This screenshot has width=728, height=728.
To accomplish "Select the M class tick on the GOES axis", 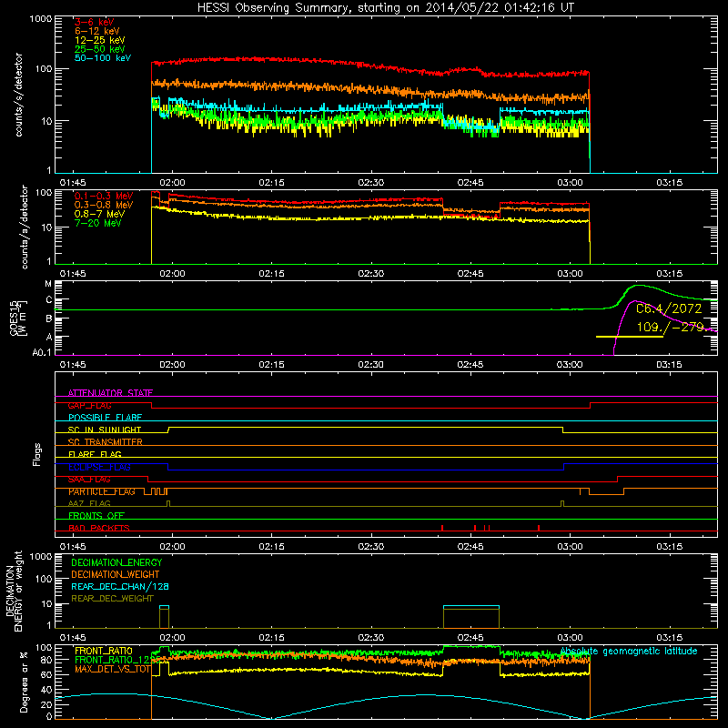I will [x=48, y=284].
